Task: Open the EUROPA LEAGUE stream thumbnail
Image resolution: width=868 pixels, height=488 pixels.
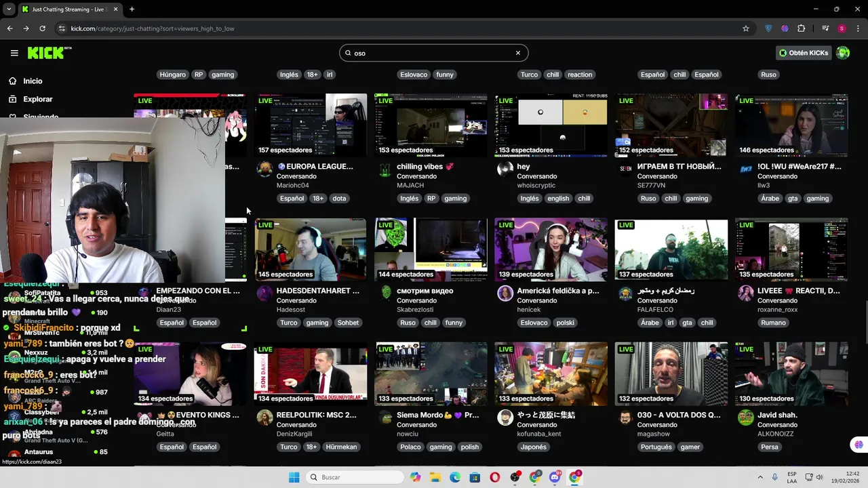Action: [x=311, y=125]
